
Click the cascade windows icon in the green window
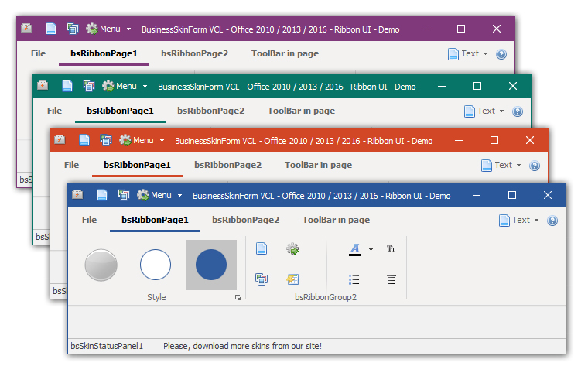[89, 86]
